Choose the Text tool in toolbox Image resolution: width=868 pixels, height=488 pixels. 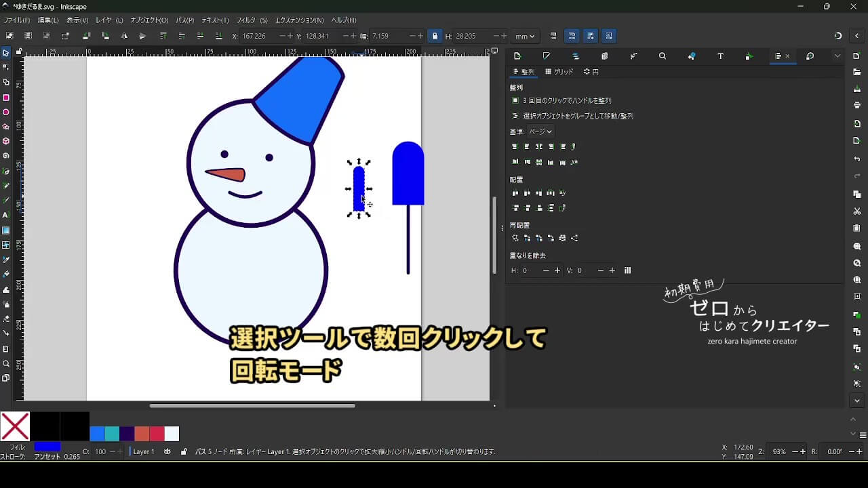coord(6,215)
